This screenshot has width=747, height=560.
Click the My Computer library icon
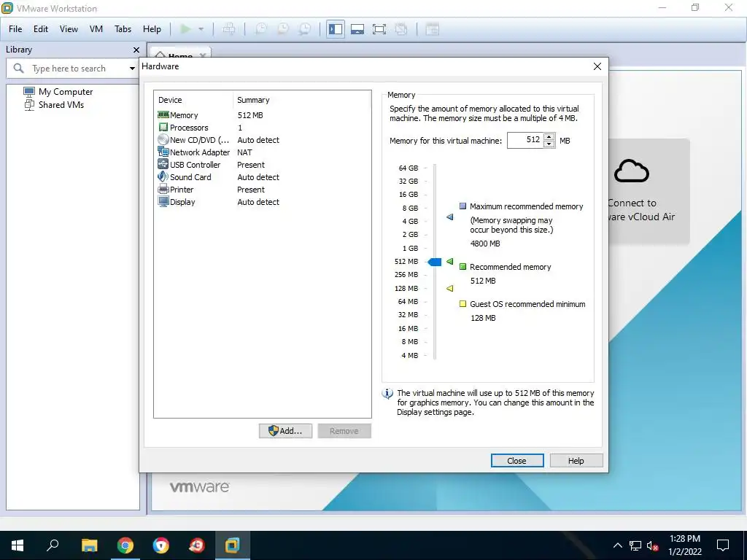pyautogui.click(x=29, y=91)
